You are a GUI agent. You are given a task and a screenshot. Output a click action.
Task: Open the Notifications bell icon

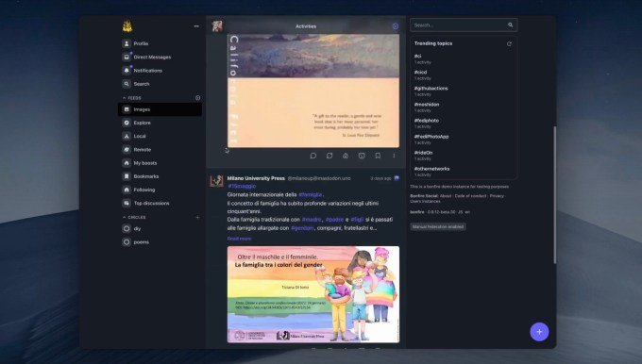tap(127, 71)
